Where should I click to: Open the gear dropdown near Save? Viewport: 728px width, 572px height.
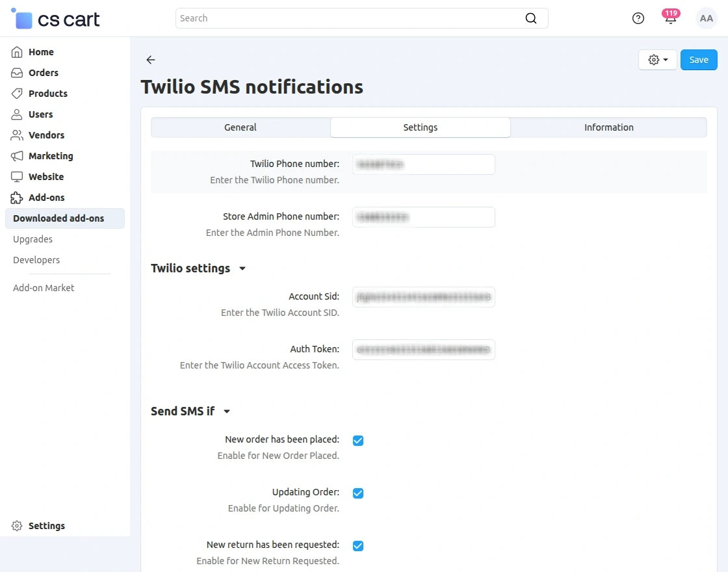coord(657,59)
